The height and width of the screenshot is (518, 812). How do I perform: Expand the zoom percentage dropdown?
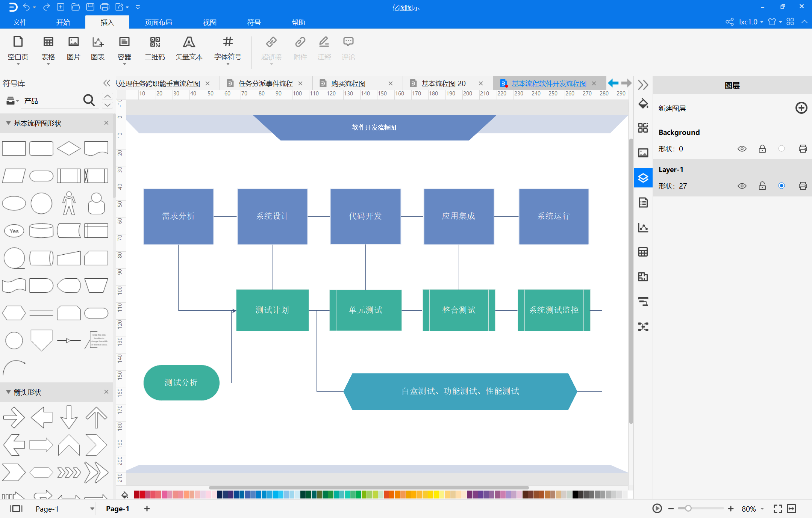tap(762, 509)
